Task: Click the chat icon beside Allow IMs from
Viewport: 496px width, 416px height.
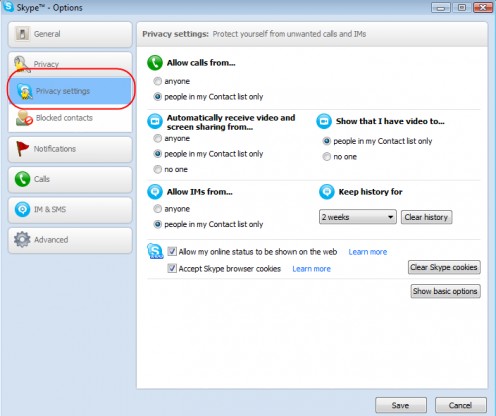Action: pos(155,192)
